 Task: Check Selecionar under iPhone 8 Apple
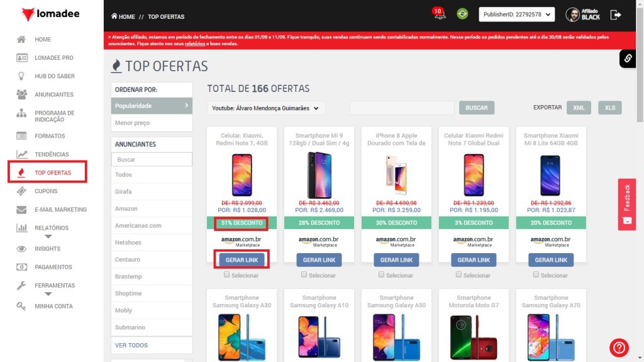pyautogui.click(x=381, y=274)
